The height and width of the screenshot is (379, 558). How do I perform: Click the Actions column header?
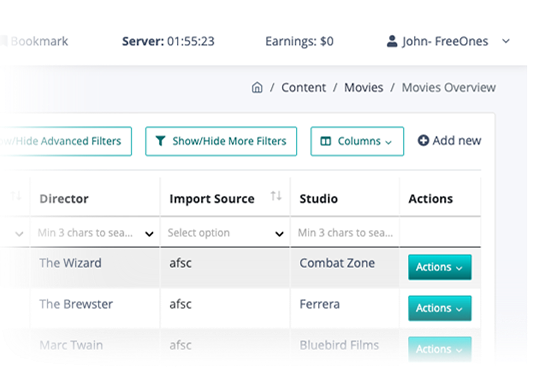coord(431,199)
